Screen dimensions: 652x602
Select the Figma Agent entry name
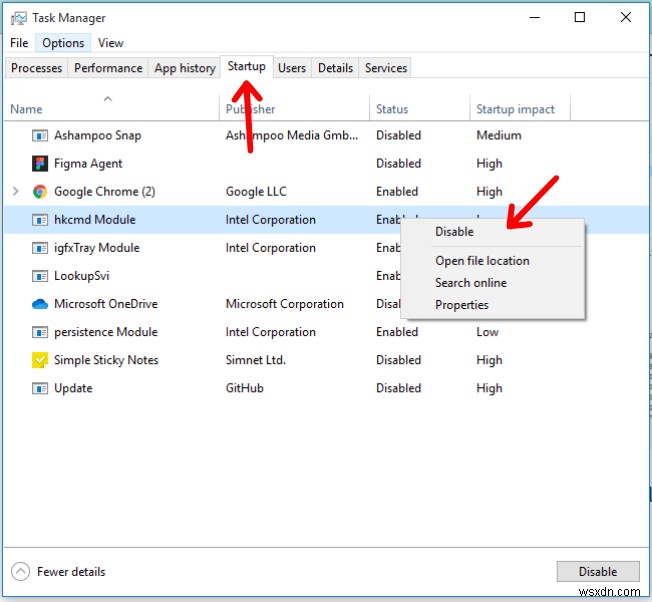[88, 163]
